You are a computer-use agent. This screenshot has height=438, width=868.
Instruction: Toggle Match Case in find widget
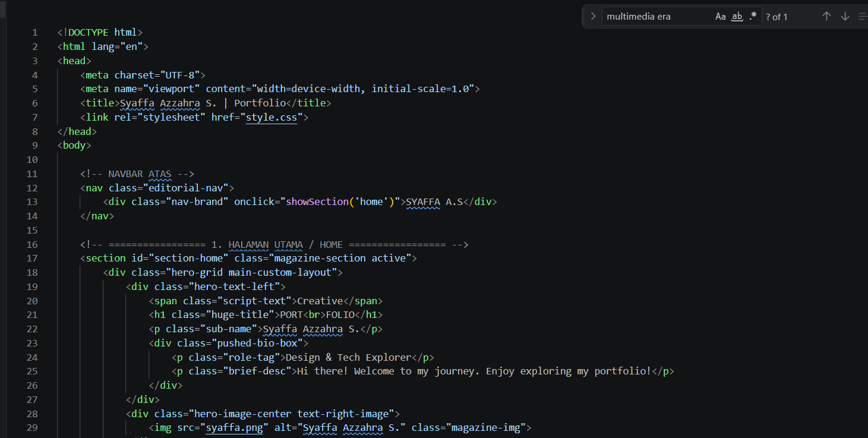pyautogui.click(x=721, y=17)
